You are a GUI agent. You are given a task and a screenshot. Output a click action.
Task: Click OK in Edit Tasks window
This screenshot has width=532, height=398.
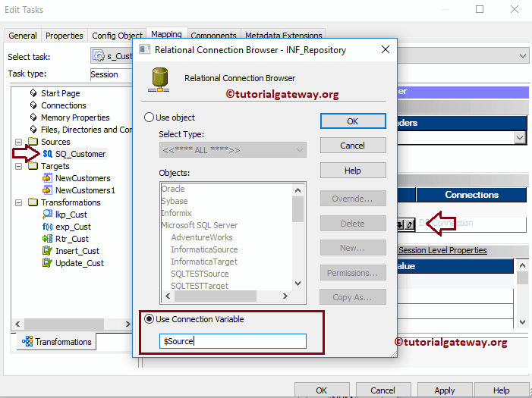322,390
